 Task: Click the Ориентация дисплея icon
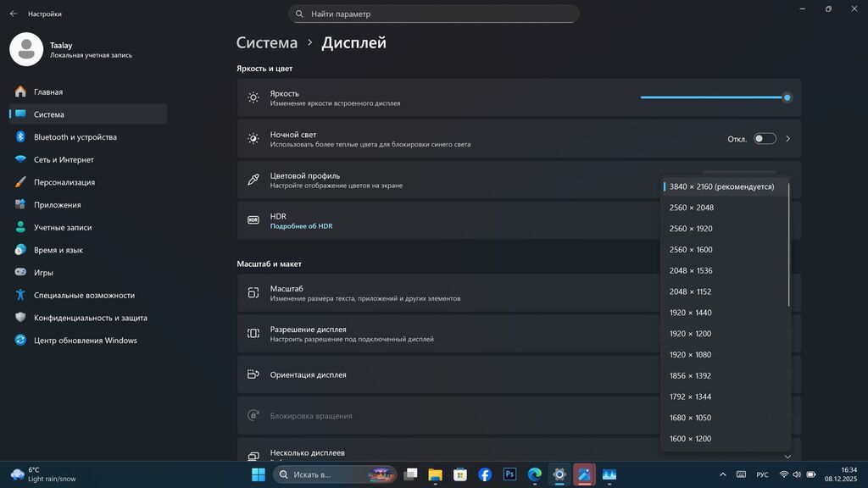tap(253, 374)
